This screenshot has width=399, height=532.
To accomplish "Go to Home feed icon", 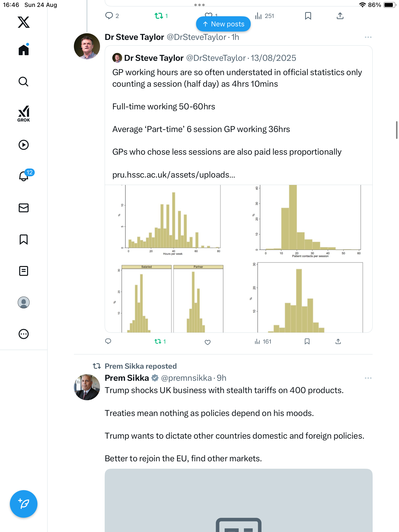I will tap(24, 50).
